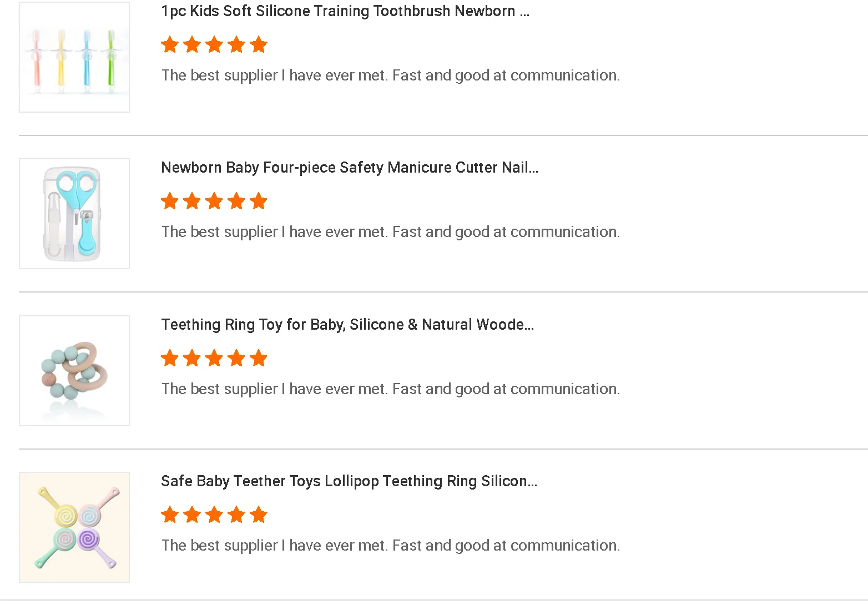Viewport: 868px width, 605px height.
Task: Open the Safe Baby Teether Toys Lollipop title
Action: [349, 481]
